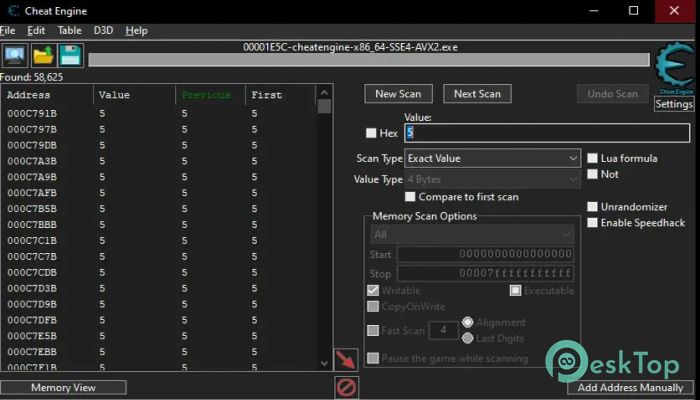This screenshot has height=400, width=700.
Task: Select address row 000C7B5B
Action: pos(159,208)
